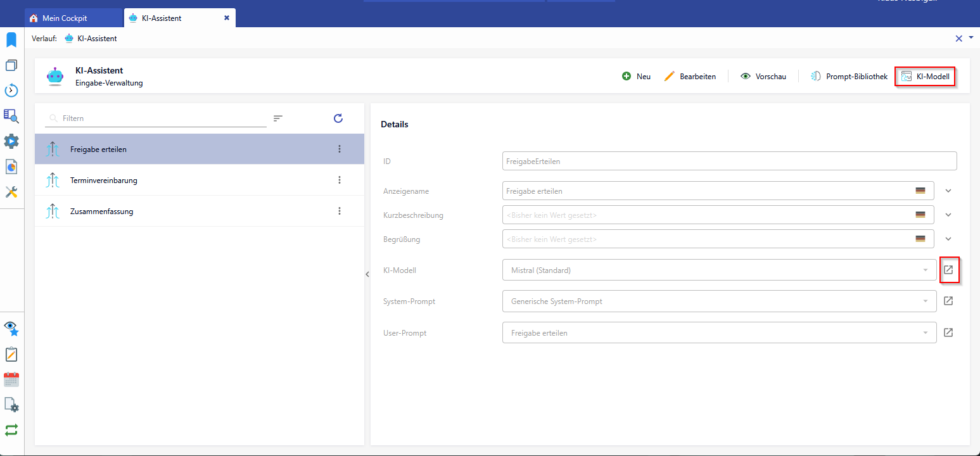The width and height of the screenshot is (980, 456).
Task: Collapse the left list panel
Action: click(x=367, y=274)
